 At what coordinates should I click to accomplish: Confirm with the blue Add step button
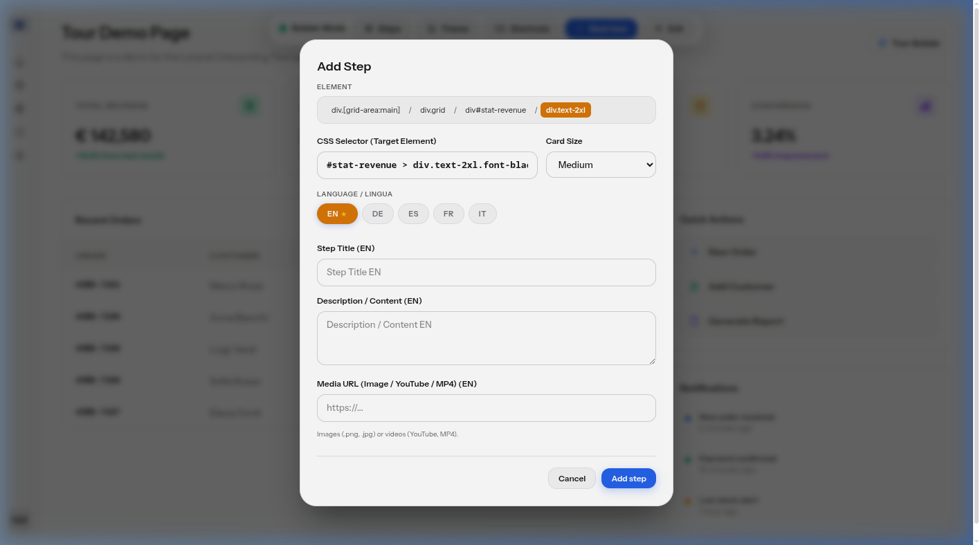(x=628, y=479)
